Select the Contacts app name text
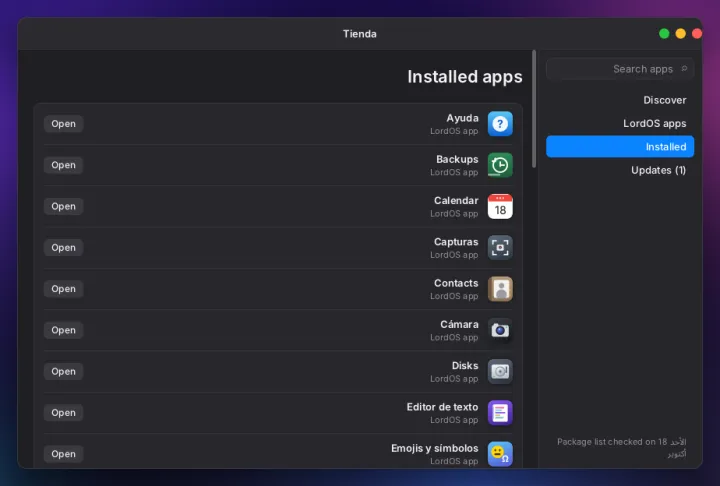Viewport: 720px width, 486px height. tap(456, 283)
